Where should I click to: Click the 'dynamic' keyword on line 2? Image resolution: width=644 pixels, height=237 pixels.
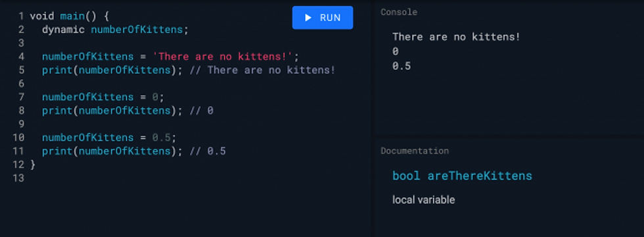(x=63, y=30)
